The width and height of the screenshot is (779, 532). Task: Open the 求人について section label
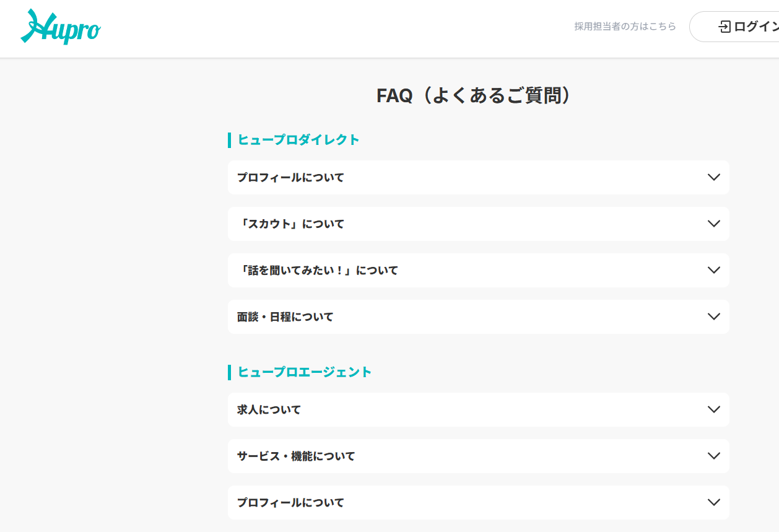[269, 410]
